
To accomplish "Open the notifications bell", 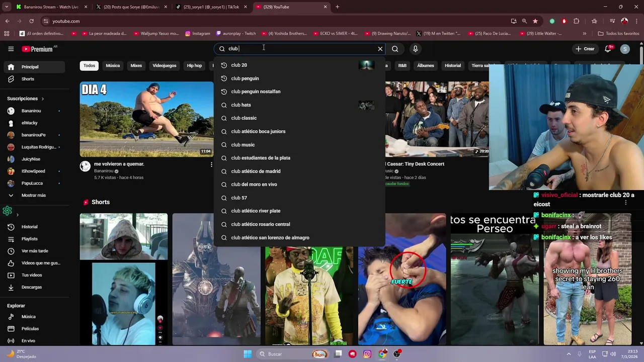I will (x=609, y=49).
